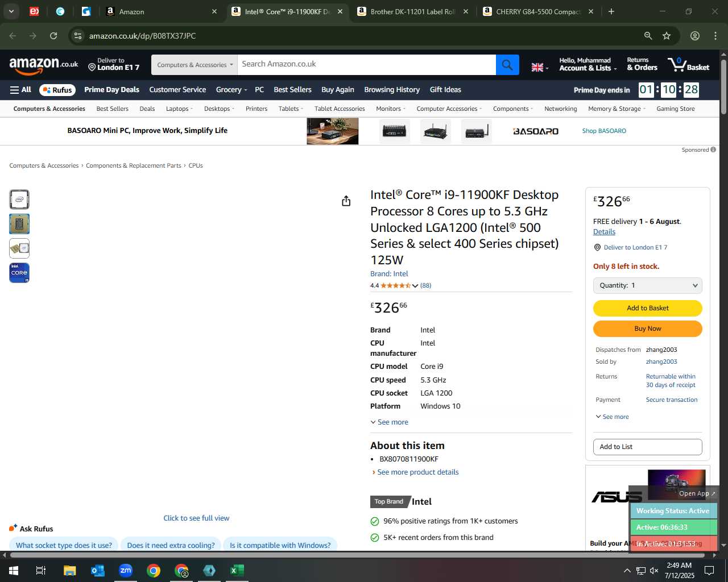
Task: Open the Basket cart icon
Action: point(689,65)
